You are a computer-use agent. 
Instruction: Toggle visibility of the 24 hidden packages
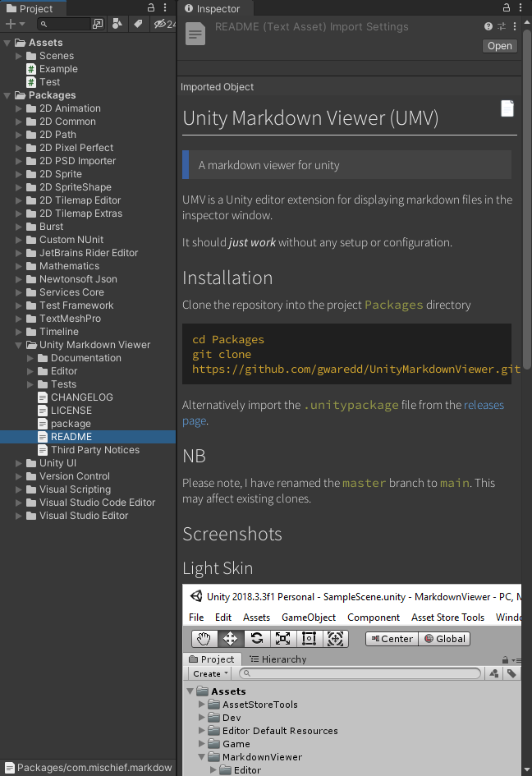coord(162,24)
